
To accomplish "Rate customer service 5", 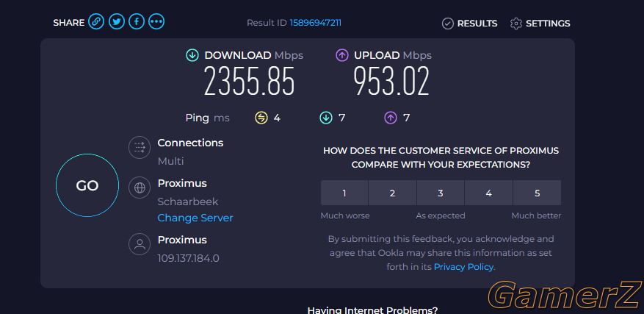I will point(538,193).
